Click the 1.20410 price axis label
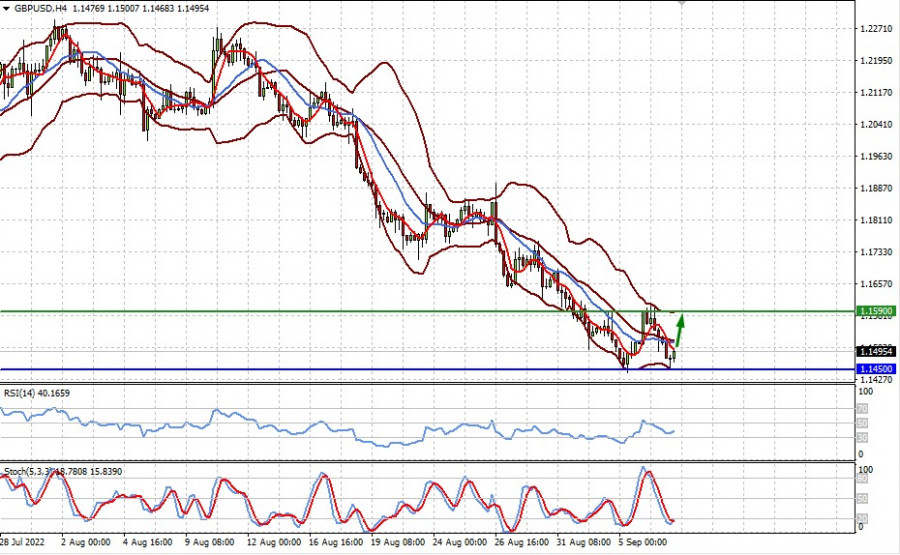The height and width of the screenshot is (555, 900). tap(876, 125)
